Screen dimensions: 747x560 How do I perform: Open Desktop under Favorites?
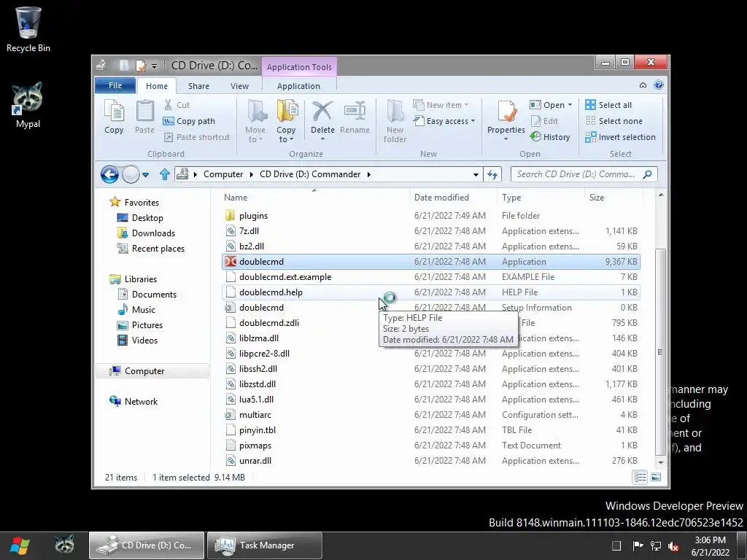click(x=140, y=217)
